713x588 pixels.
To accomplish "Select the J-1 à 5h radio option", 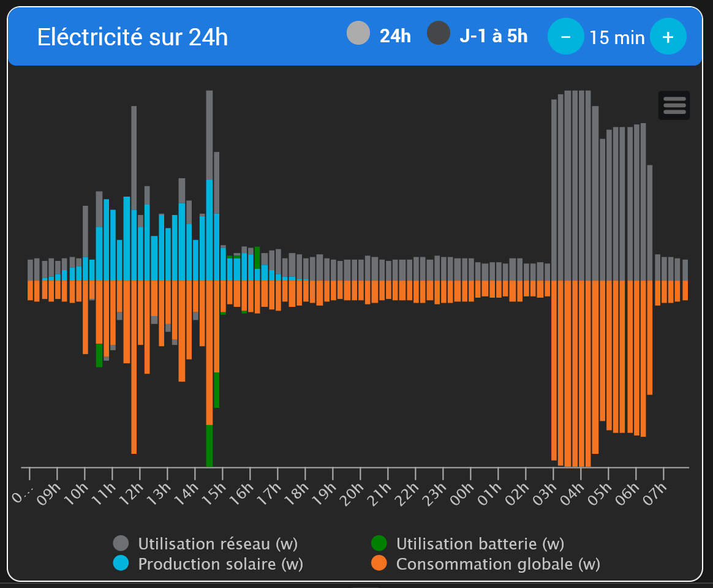I will pos(439,33).
